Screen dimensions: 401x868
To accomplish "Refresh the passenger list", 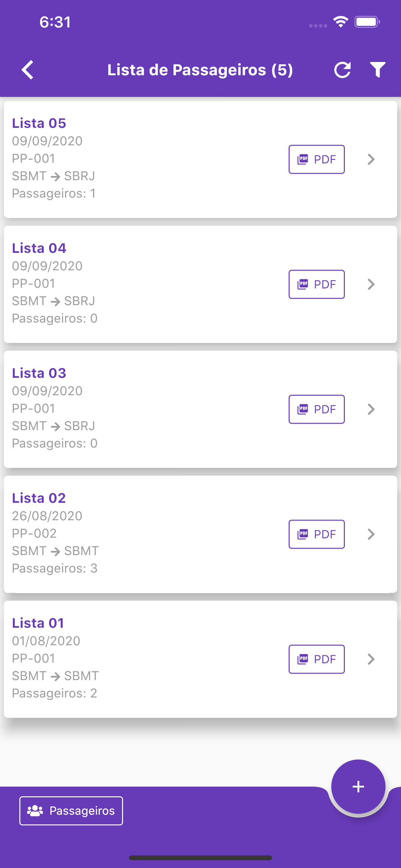I will pyautogui.click(x=342, y=70).
